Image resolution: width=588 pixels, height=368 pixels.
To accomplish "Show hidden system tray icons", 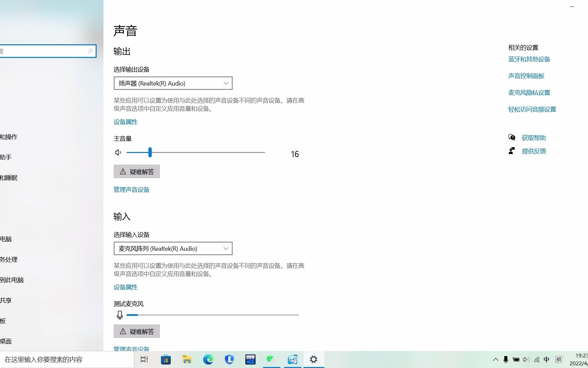I will [496, 359].
